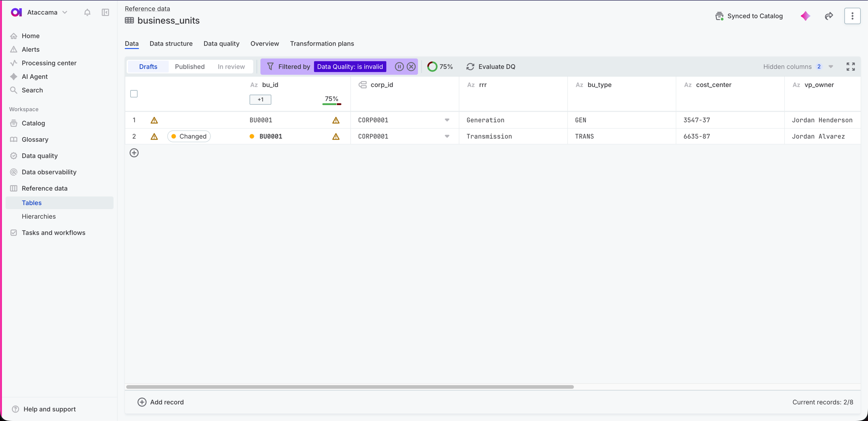Click the Changed status badge
Image resolution: width=868 pixels, height=421 pixels.
(x=189, y=136)
